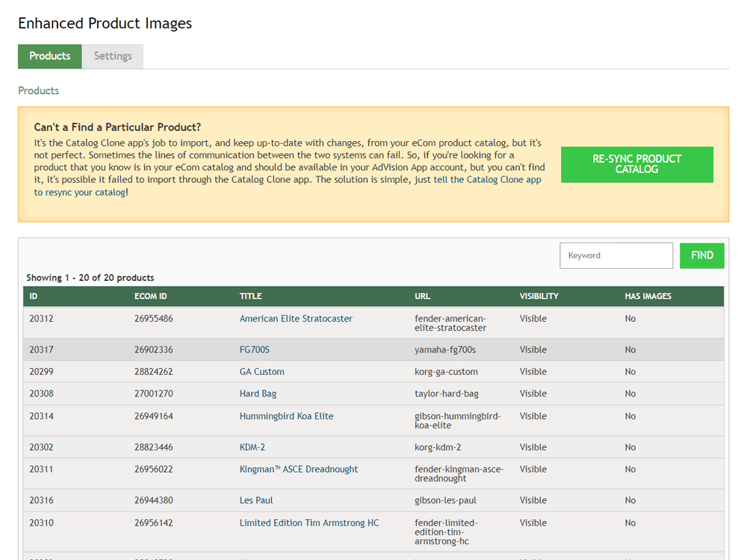Focus the Keyword search field
The image size is (747, 560).
pos(616,255)
